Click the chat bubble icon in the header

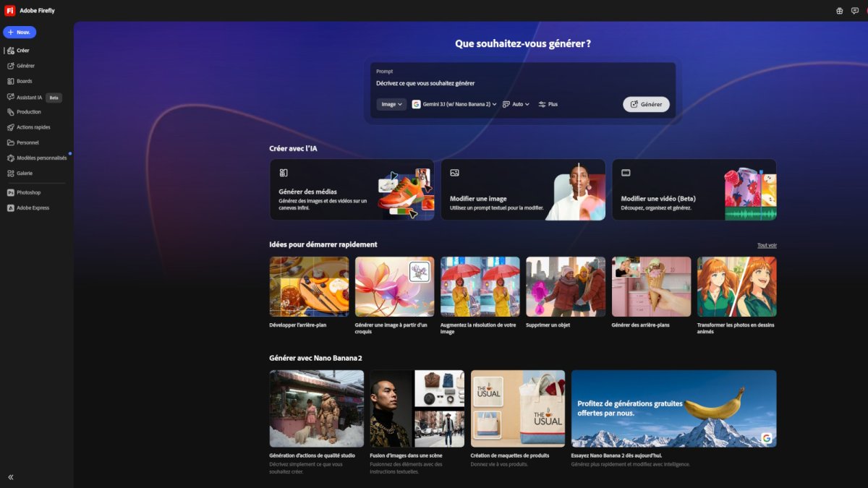tap(854, 11)
